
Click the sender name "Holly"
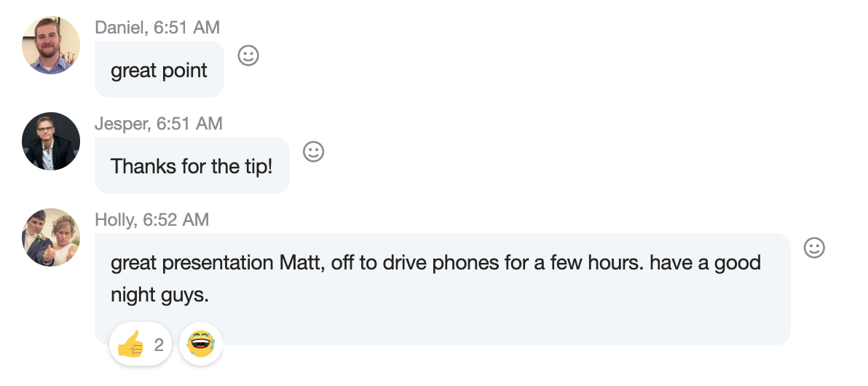point(114,220)
